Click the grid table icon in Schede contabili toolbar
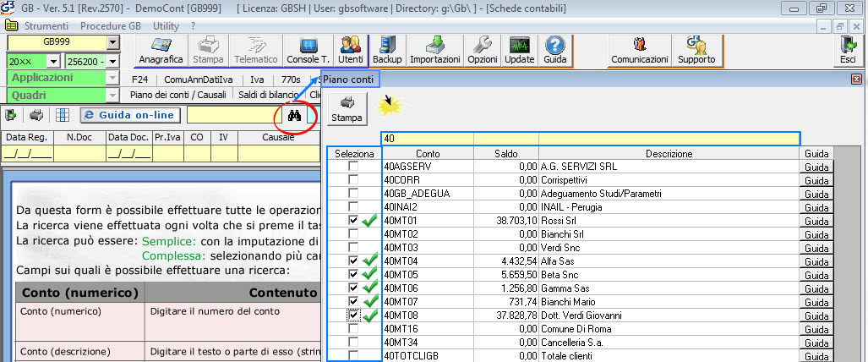The width and height of the screenshot is (868, 362). point(63,115)
